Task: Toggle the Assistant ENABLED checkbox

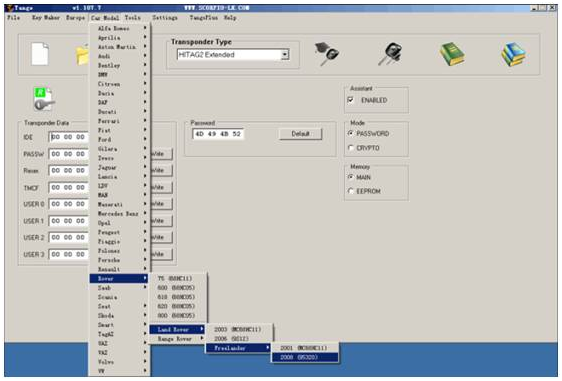Action: pos(351,100)
